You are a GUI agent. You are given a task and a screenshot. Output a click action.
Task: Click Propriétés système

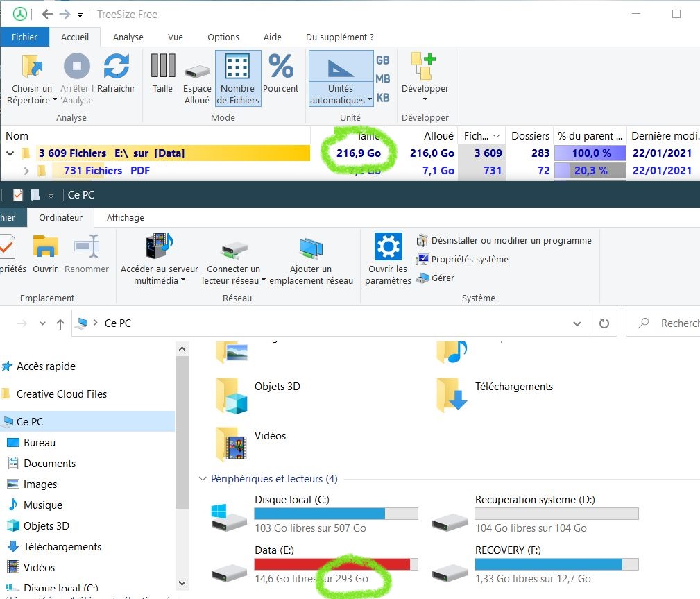470,259
